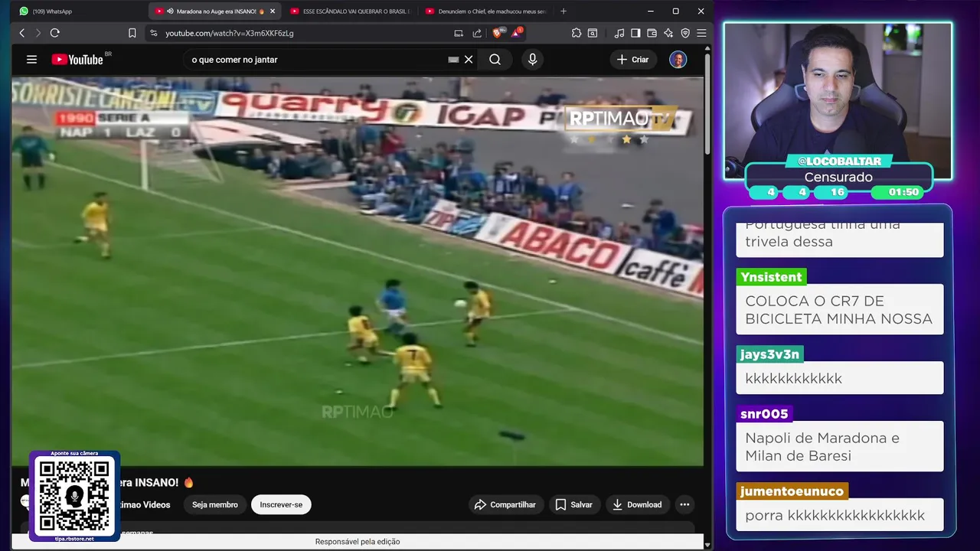980x551 pixels.
Task: Subscribe with the Inscrever-se button
Action: [281, 504]
